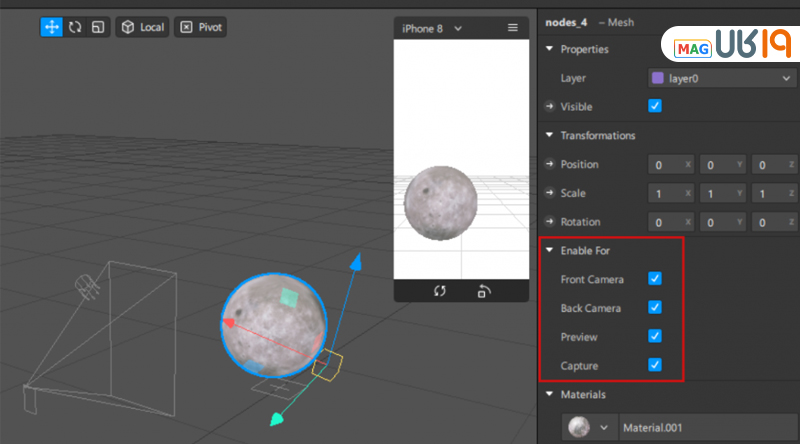
Task: Open the simulator hamburger menu
Action: (x=513, y=28)
